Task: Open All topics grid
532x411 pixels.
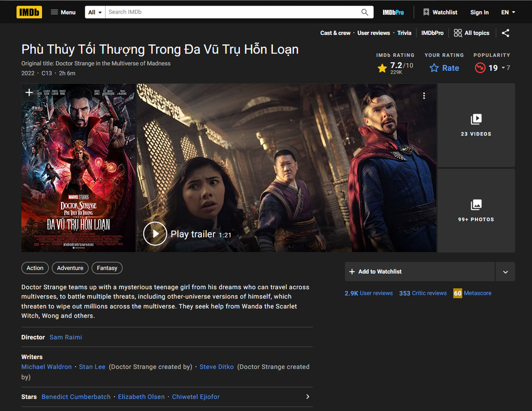Action: [471, 33]
